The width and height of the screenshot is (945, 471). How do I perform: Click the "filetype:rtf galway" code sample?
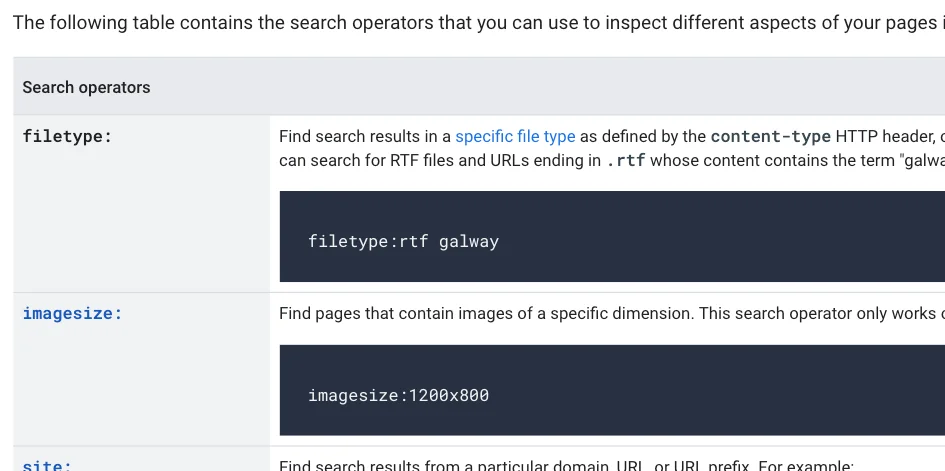[x=403, y=242]
